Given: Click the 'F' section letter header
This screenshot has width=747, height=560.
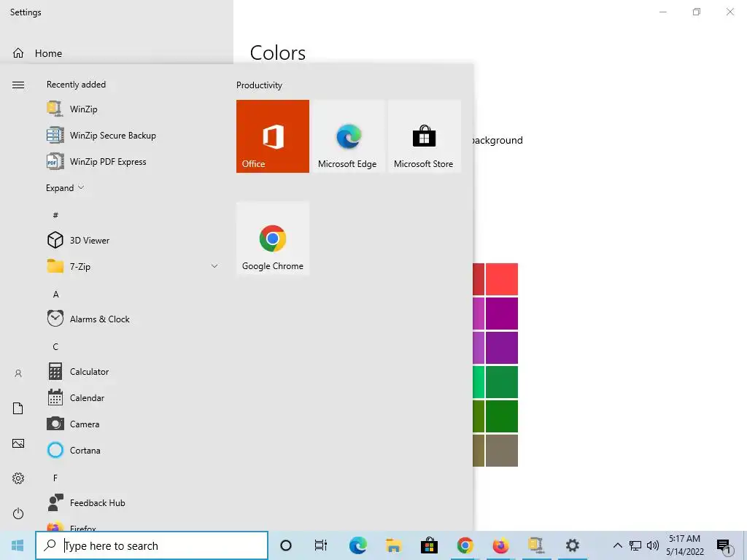Looking at the screenshot, I should click(x=55, y=478).
